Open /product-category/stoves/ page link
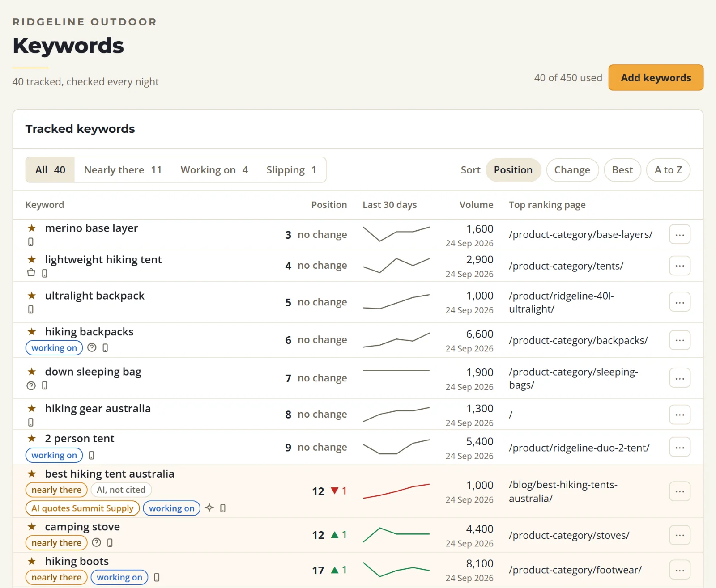Image resolution: width=716 pixels, height=588 pixels. tap(569, 536)
